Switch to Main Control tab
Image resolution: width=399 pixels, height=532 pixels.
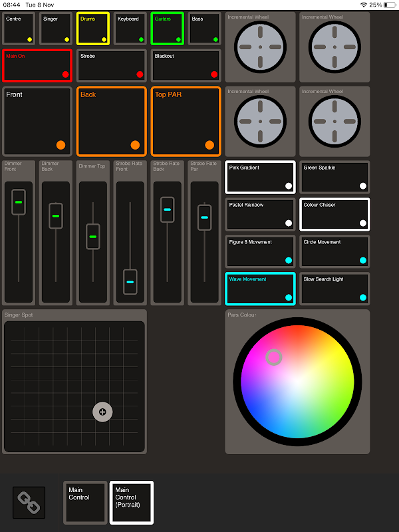[85, 503]
